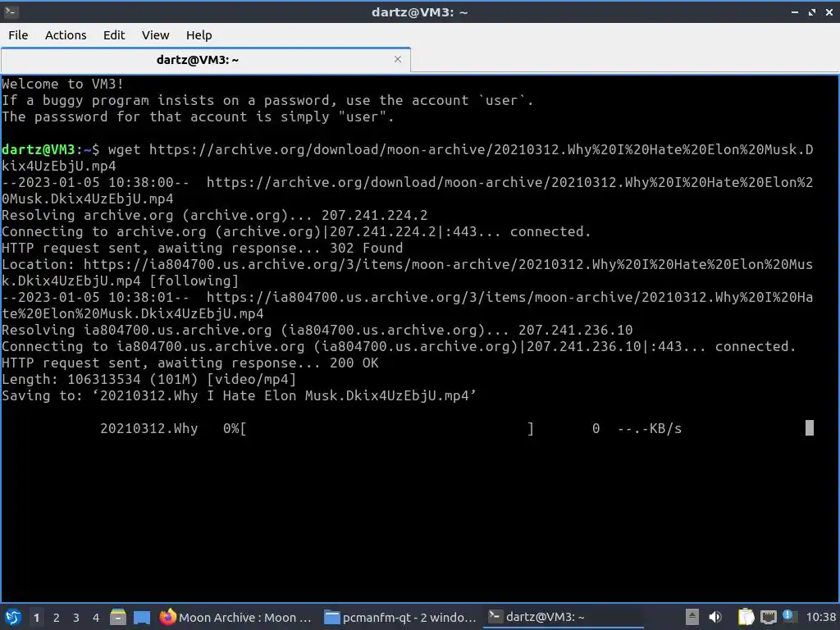This screenshot has width=840, height=630.
Task: Click the 'Saving to:' filename line
Action: [x=239, y=396]
